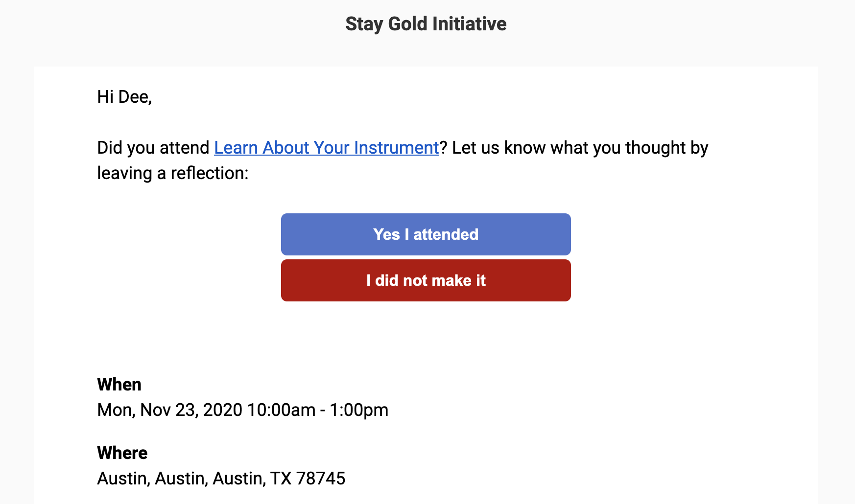Image resolution: width=855 pixels, height=504 pixels.
Task: Click the I did not make it button
Action: click(x=426, y=280)
